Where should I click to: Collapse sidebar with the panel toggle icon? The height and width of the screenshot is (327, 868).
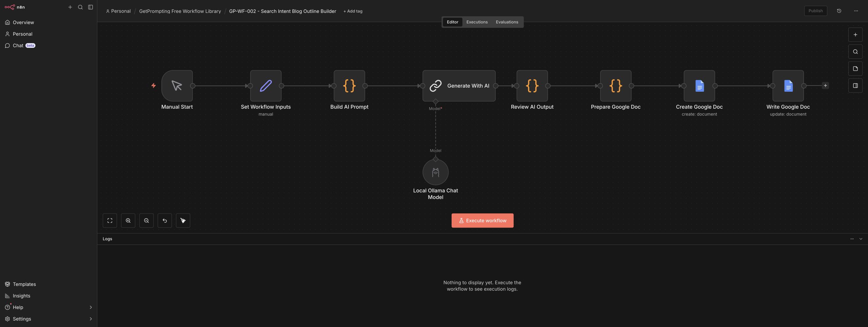[91, 7]
